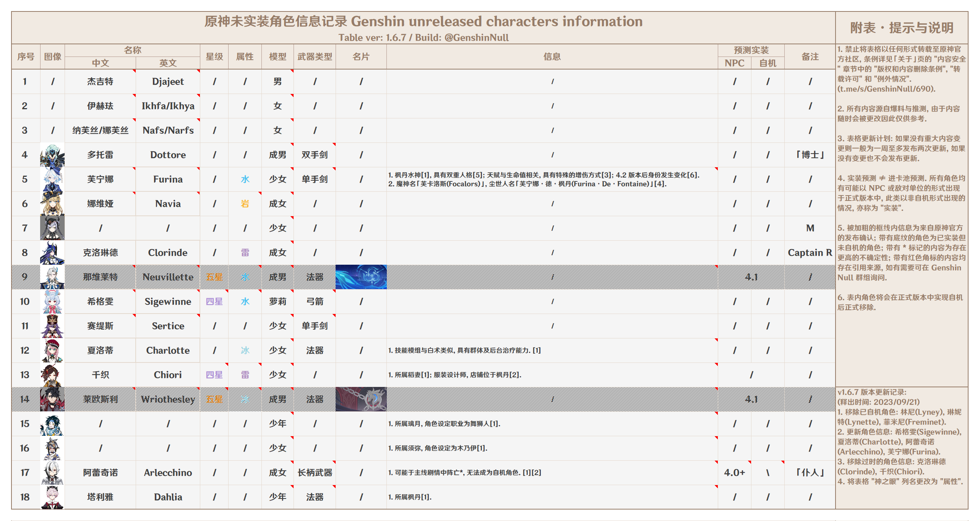Select Wriothesley's character avatar
Image resolution: width=980 pixels, height=521 pixels.
click(x=53, y=399)
